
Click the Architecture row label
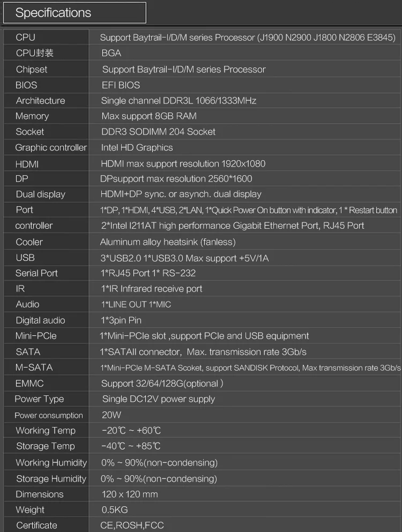point(40,101)
